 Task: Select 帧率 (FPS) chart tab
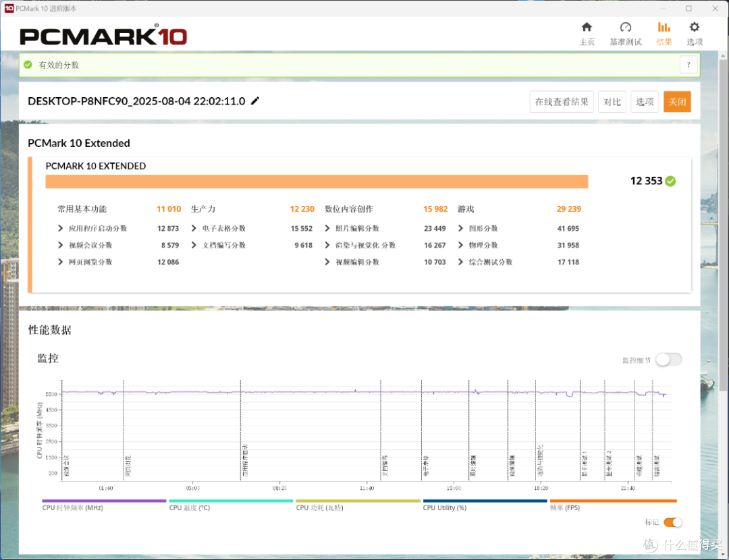point(613,505)
